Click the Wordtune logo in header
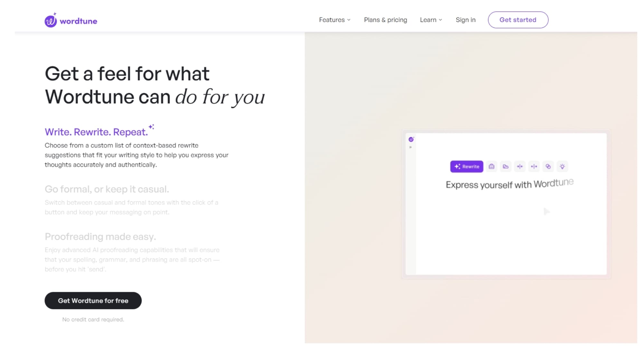This screenshot has height=349, width=644. 71,21
